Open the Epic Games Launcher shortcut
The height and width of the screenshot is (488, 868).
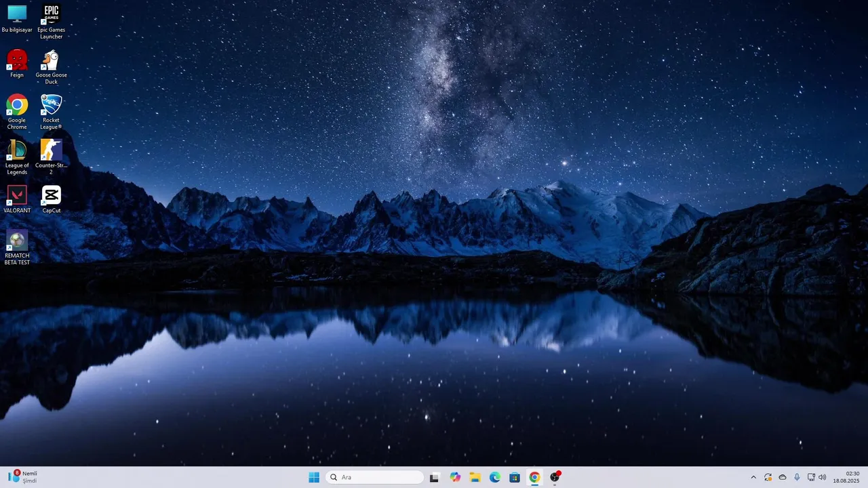[51, 22]
